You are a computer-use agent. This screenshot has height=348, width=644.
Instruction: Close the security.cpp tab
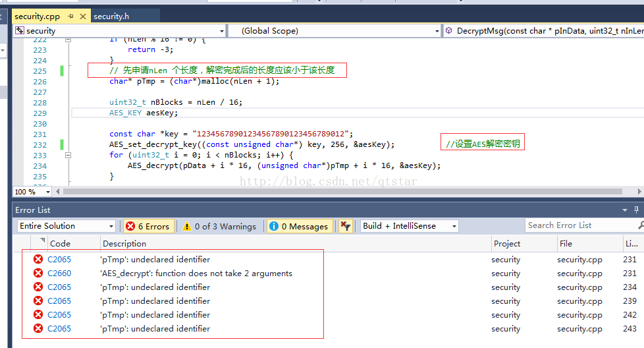82,16
